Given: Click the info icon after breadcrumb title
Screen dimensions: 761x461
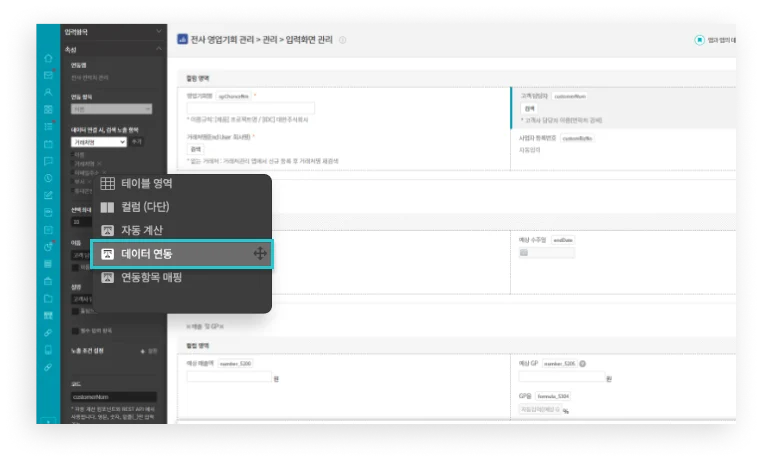Looking at the screenshot, I should pos(343,40).
